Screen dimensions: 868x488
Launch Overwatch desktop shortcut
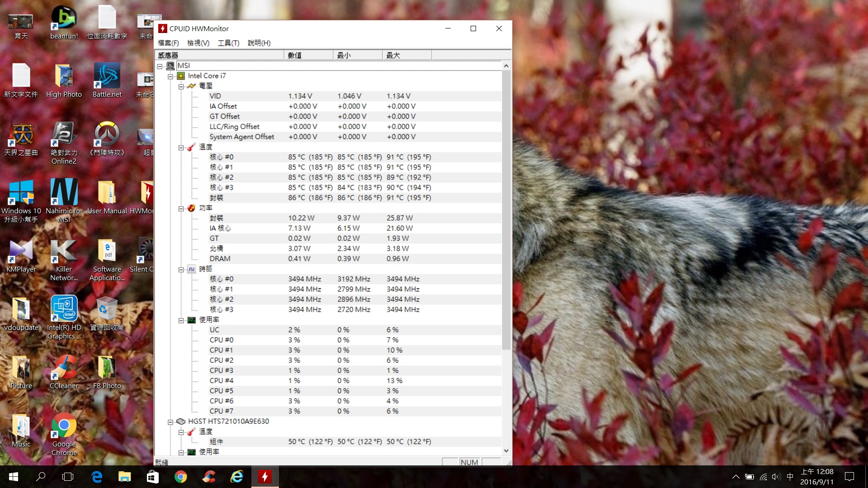(x=107, y=139)
